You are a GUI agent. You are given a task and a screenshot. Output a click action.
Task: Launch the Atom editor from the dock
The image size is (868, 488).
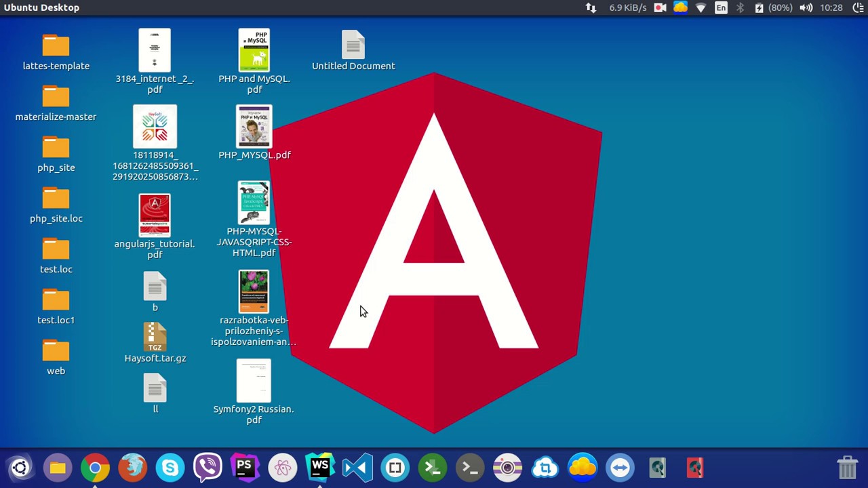[x=283, y=468]
